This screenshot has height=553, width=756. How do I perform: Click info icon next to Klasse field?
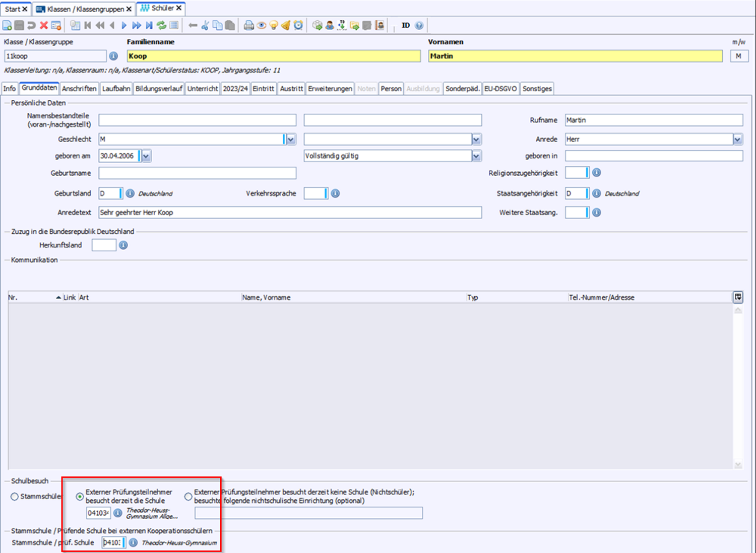click(x=113, y=56)
